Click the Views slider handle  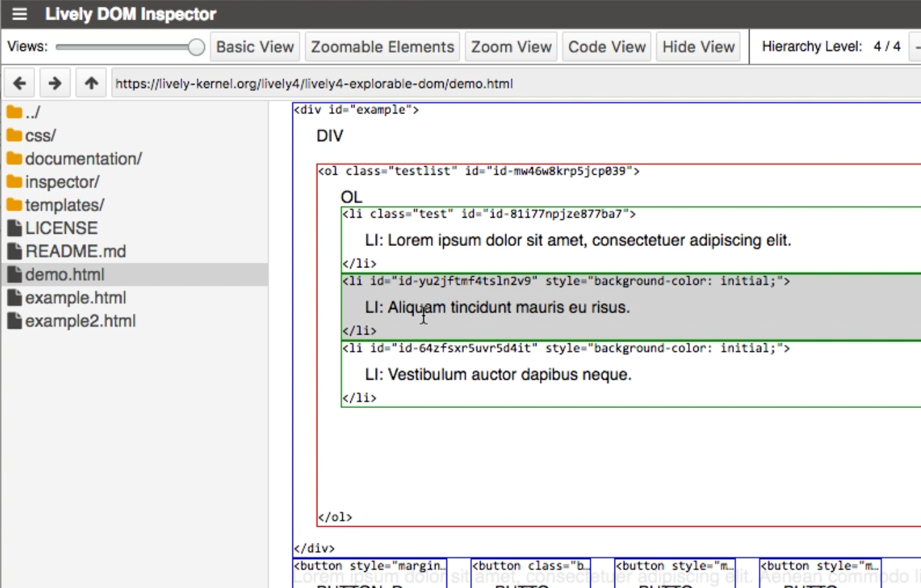[196, 47]
